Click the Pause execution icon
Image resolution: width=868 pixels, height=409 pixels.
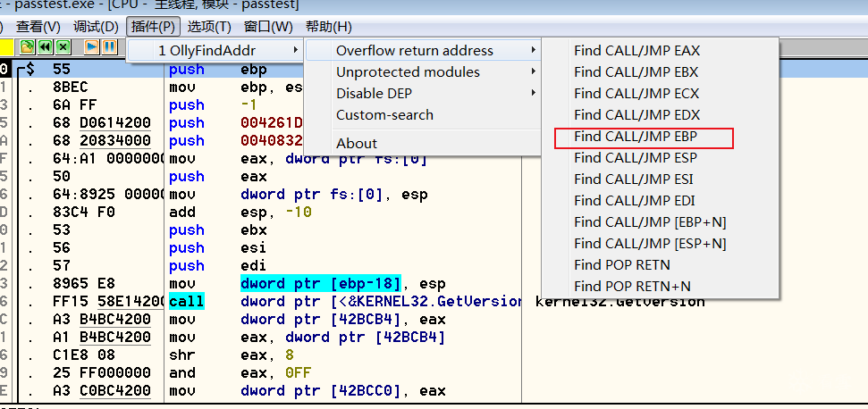tap(110, 47)
